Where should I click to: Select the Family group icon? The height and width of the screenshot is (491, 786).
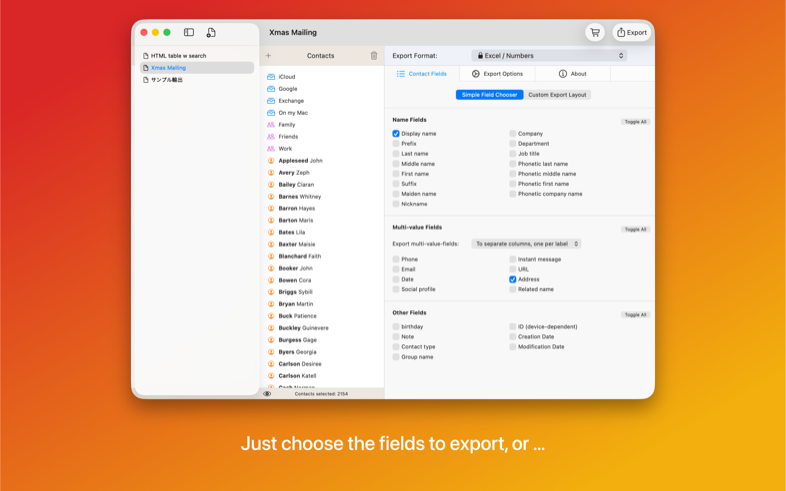coord(271,125)
